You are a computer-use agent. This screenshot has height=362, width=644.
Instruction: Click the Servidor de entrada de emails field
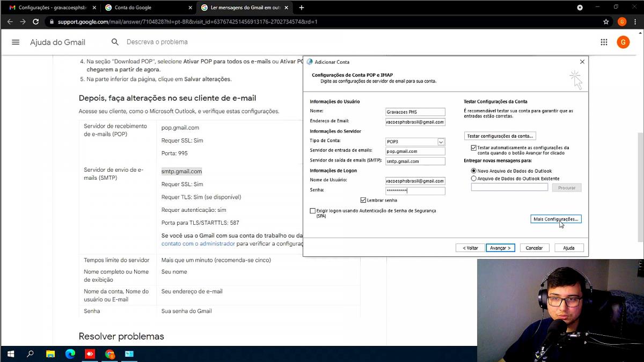click(415, 151)
